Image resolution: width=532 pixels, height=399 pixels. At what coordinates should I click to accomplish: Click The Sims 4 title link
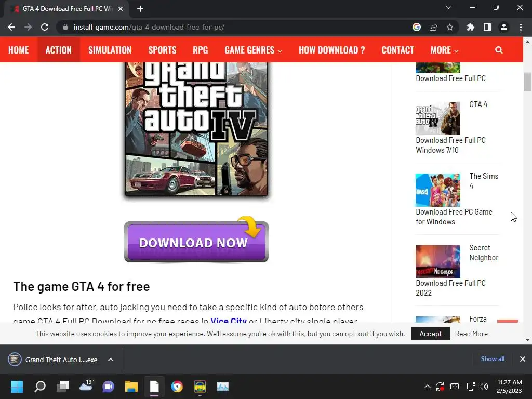(484, 181)
